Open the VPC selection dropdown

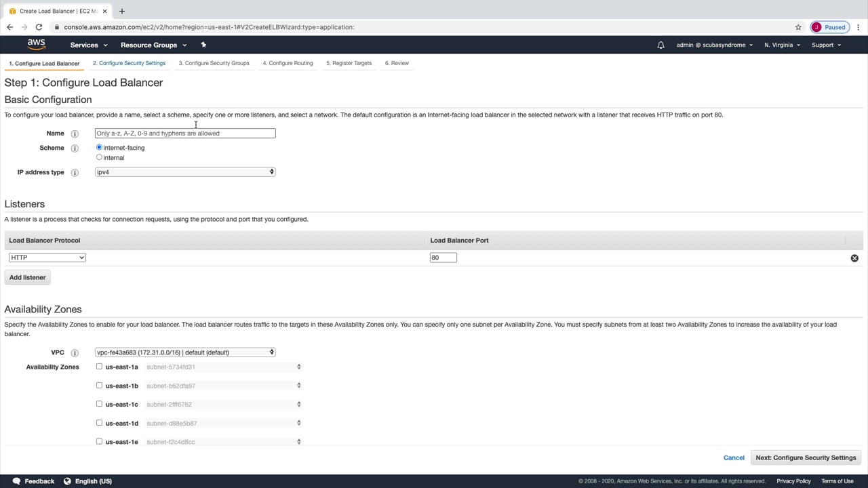(185, 352)
